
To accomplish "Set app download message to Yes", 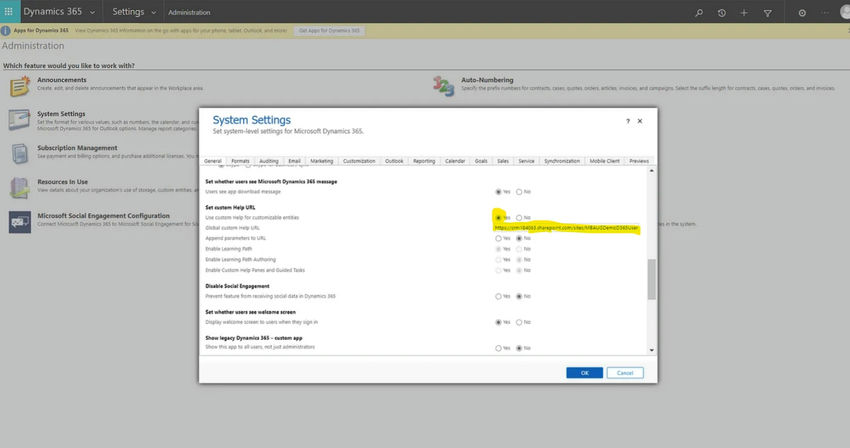I will pos(498,192).
